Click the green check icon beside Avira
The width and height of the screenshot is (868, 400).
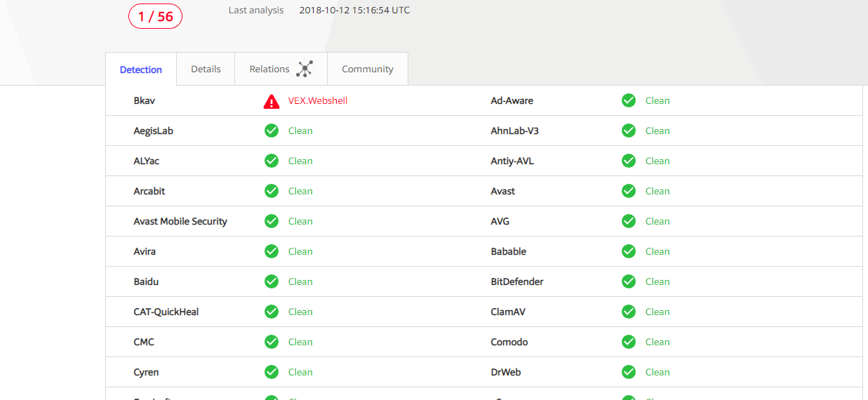pos(272,251)
